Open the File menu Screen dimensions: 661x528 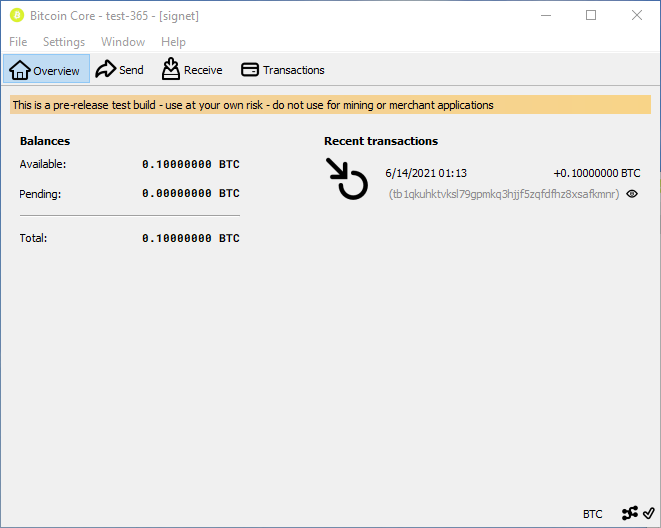click(18, 42)
